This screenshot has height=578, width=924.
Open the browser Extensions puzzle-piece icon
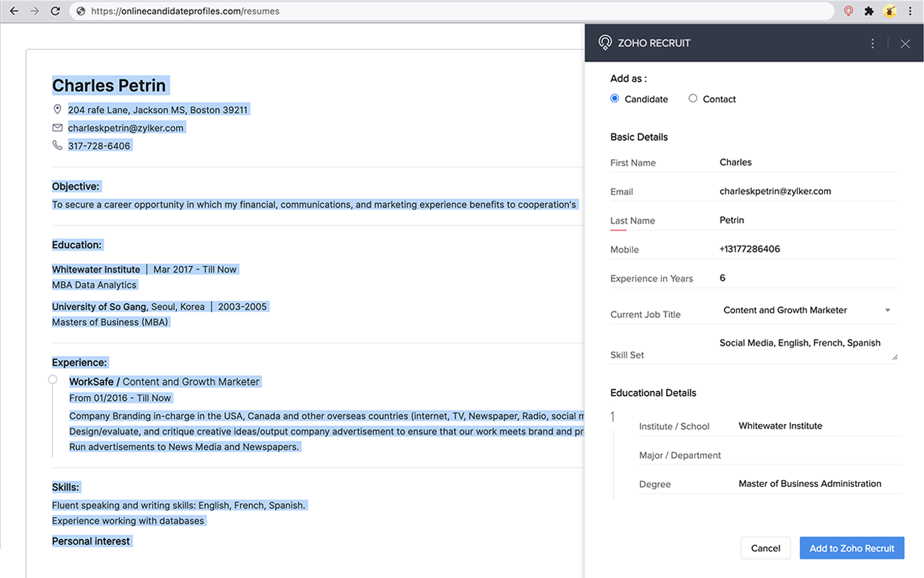868,11
